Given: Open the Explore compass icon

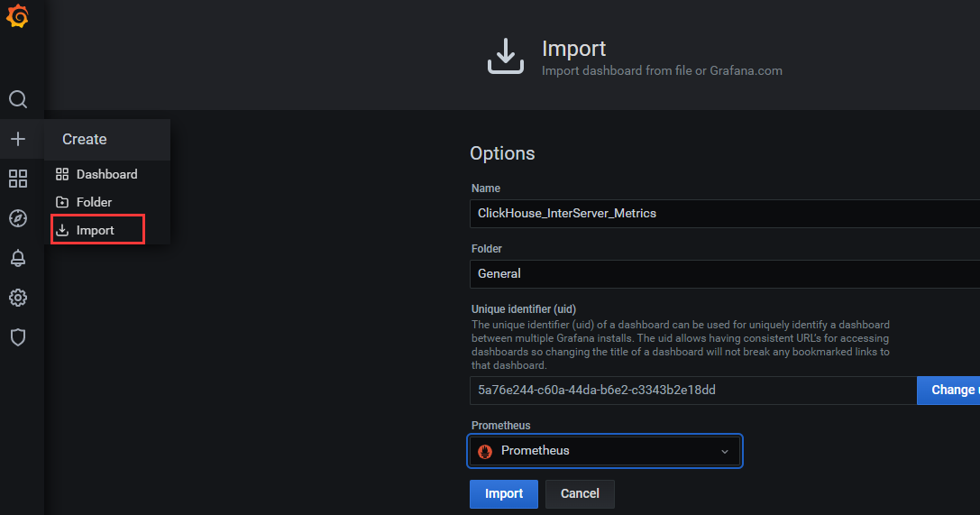Looking at the screenshot, I should click(18, 218).
